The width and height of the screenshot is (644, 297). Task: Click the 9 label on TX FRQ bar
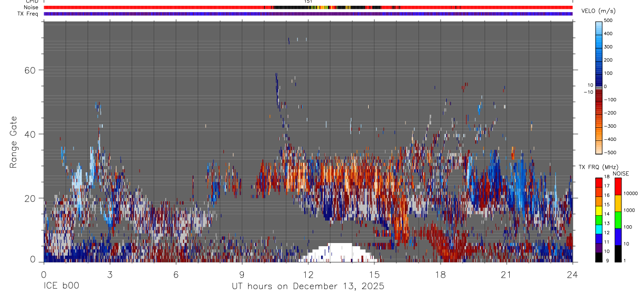(607, 261)
